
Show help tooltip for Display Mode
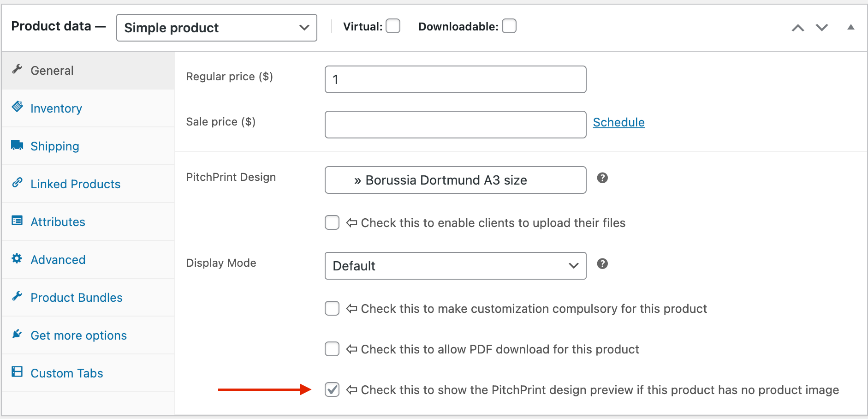pos(602,264)
